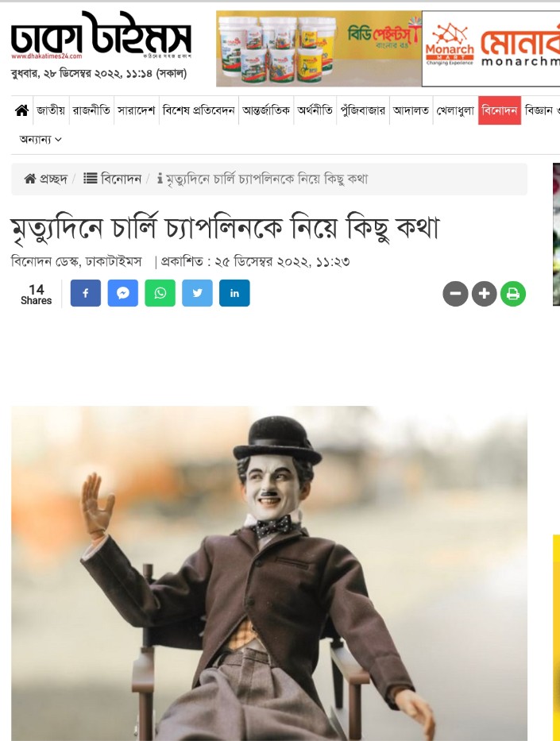Image resolution: width=560 pixels, height=741 pixels.
Task: Print article with green printer icon
Action: coord(513,294)
